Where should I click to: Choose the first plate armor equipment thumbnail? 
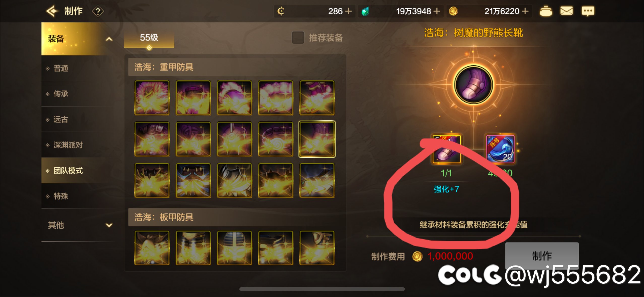tap(152, 248)
